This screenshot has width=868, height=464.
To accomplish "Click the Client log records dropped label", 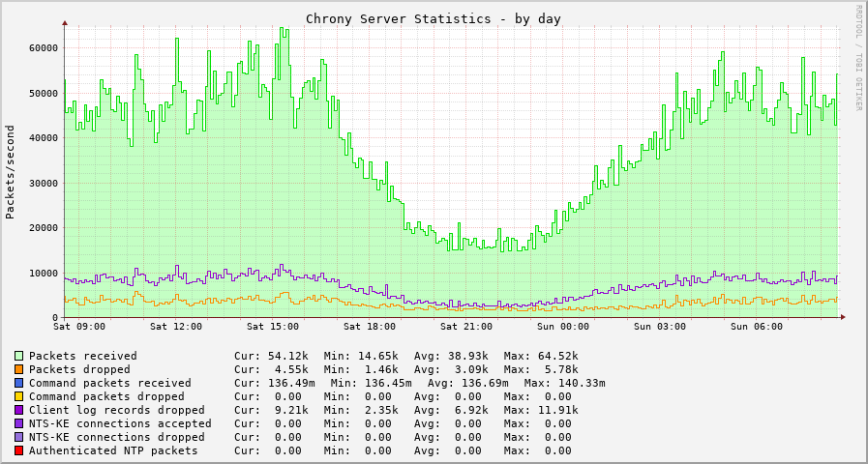I will click(117, 411).
